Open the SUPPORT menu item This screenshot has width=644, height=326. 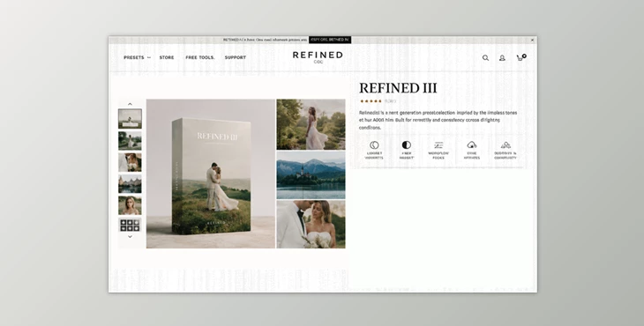236,57
